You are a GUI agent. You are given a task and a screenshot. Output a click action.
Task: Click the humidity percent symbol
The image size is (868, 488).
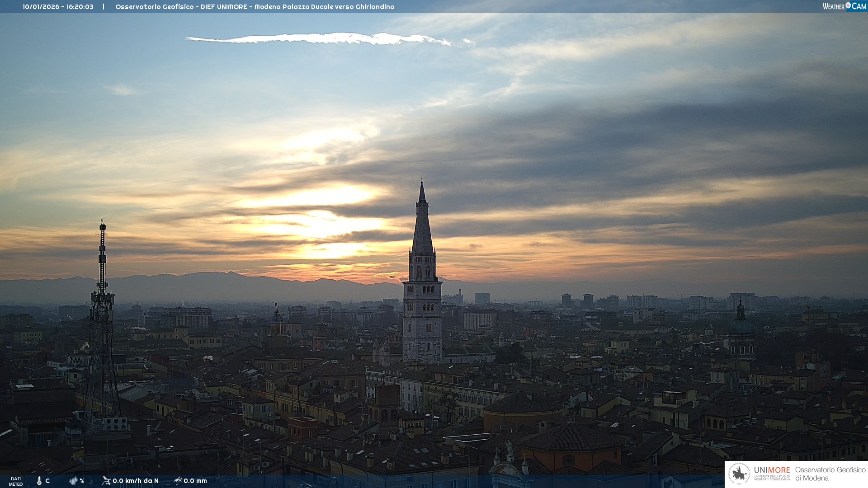click(x=82, y=481)
